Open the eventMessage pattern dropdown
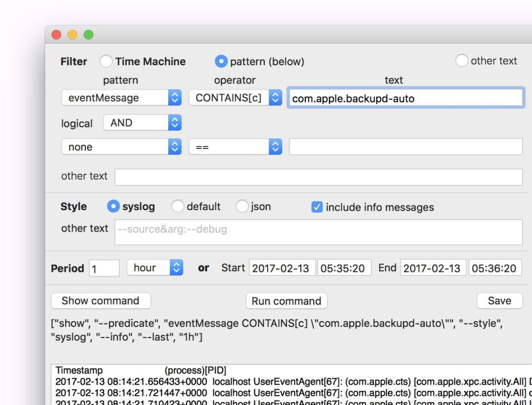The width and height of the screenshot is (532, 405). pos(121,97)
